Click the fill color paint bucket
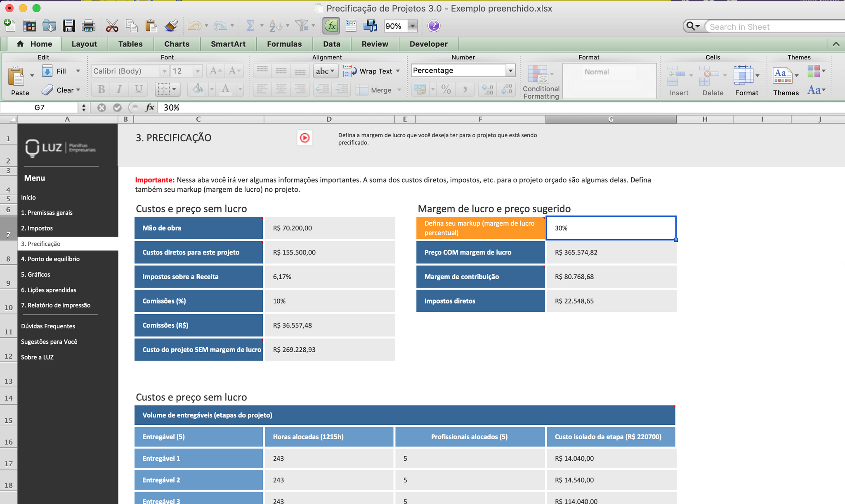 198,89
